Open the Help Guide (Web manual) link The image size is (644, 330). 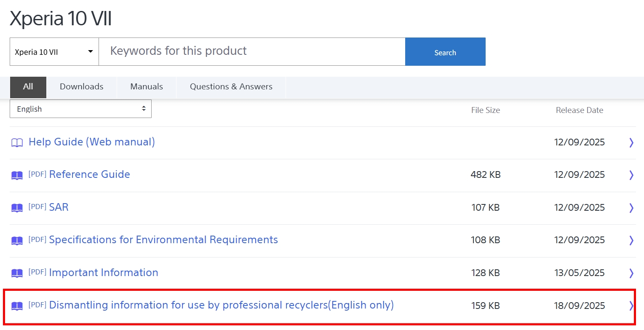click(92, 142)
